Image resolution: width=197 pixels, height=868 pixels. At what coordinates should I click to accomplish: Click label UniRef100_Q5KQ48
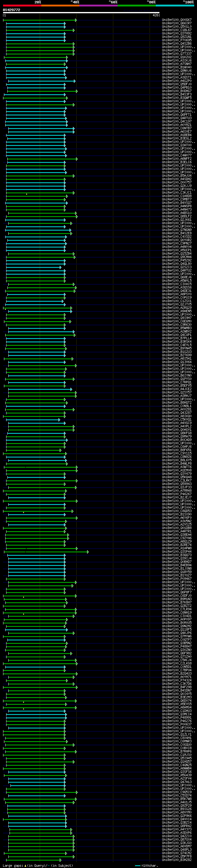pyautogui.click(x=177, y=477)
